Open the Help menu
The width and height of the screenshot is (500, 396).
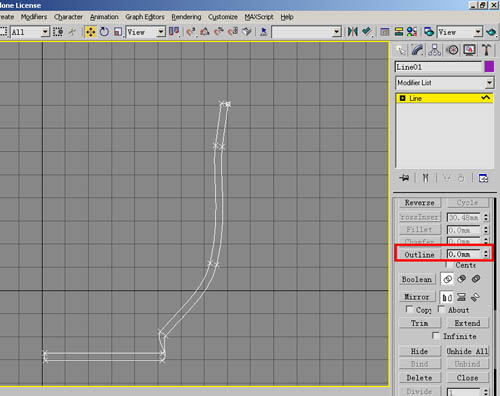287,17
